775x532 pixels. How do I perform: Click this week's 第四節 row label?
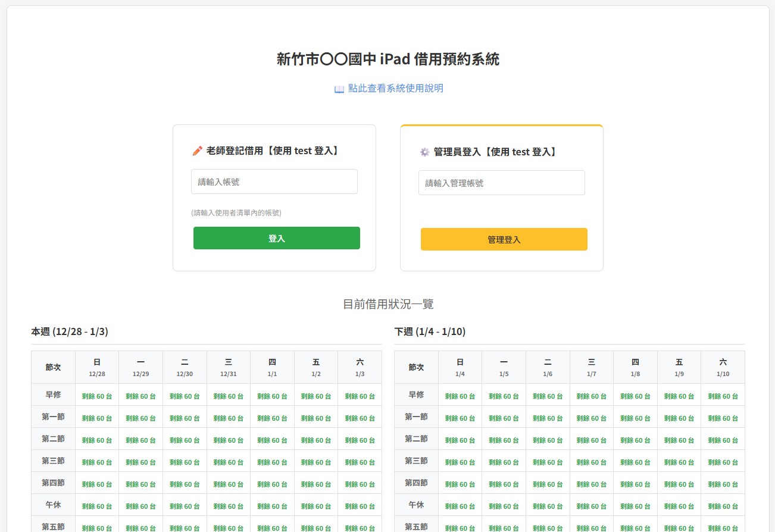point(54,483)
